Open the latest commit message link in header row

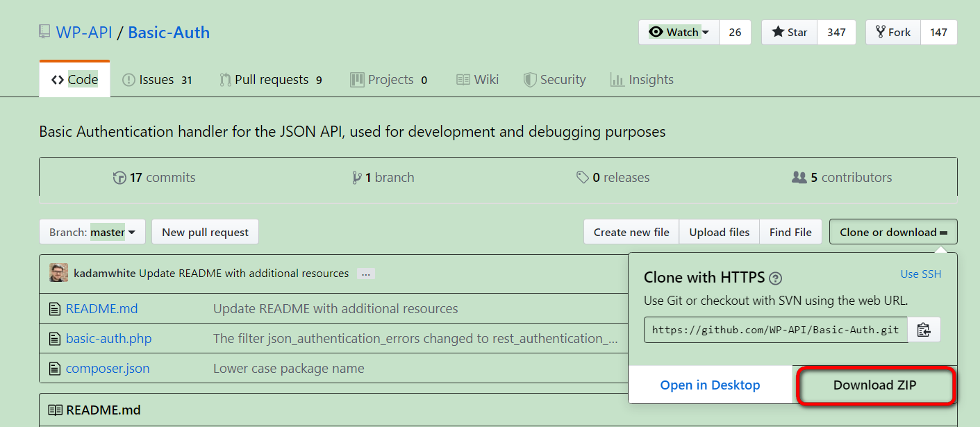tap(244, 274)
